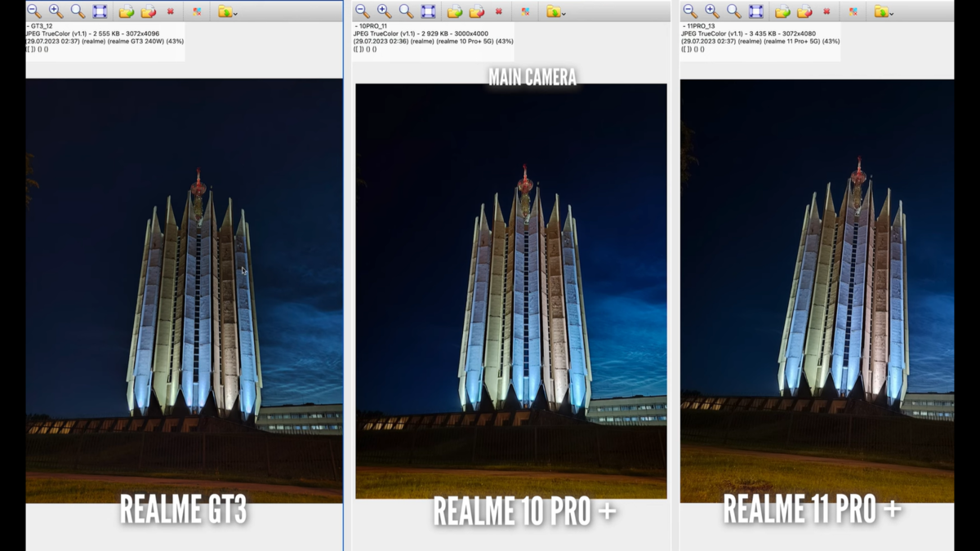Click plain magnifier icon in 11PRO_13 window
Screen dimensions: 980x551
733,11
